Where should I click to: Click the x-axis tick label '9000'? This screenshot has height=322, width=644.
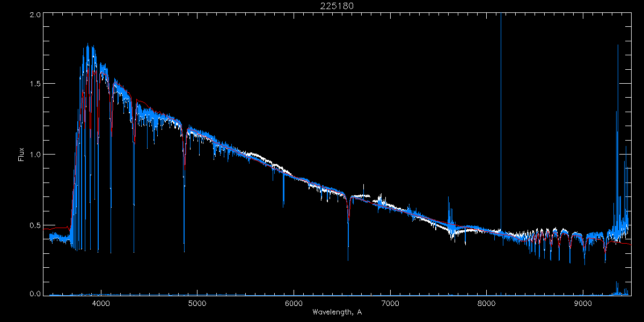click(x=583, y=303)
